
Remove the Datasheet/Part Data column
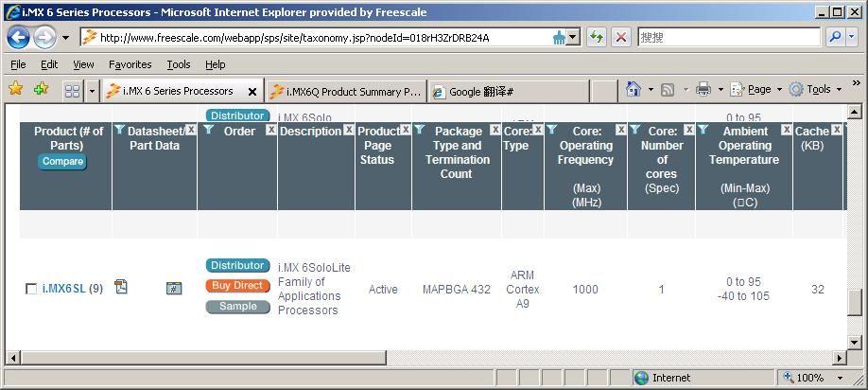(190, 130)
